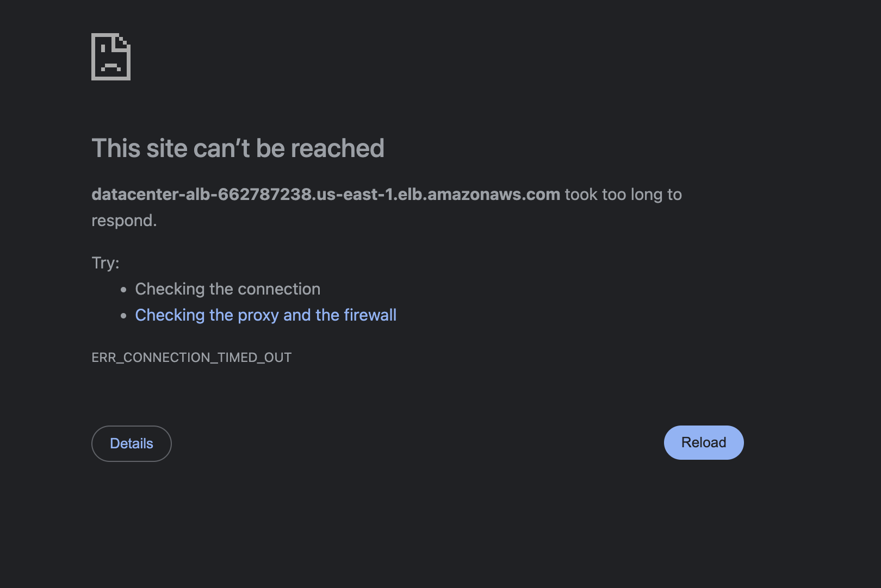Click the "took too long to" text
This screenshot has width=881, height=588.
pos(623,195)
